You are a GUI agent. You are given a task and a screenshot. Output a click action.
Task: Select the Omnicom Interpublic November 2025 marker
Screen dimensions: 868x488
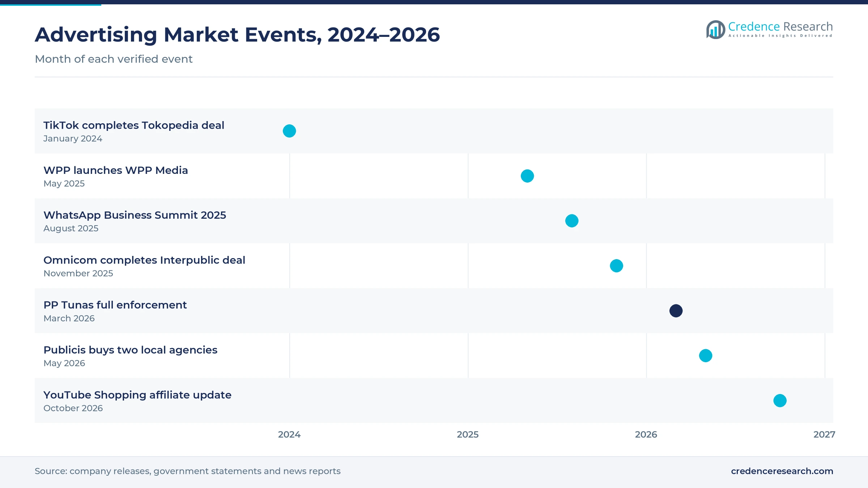[617, 266]
